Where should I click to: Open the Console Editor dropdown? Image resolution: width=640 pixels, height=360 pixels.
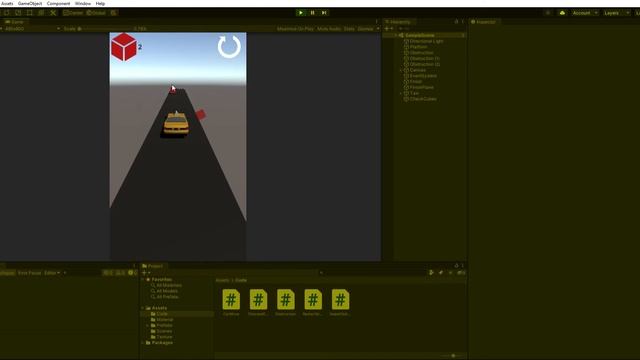click(52, 273)
